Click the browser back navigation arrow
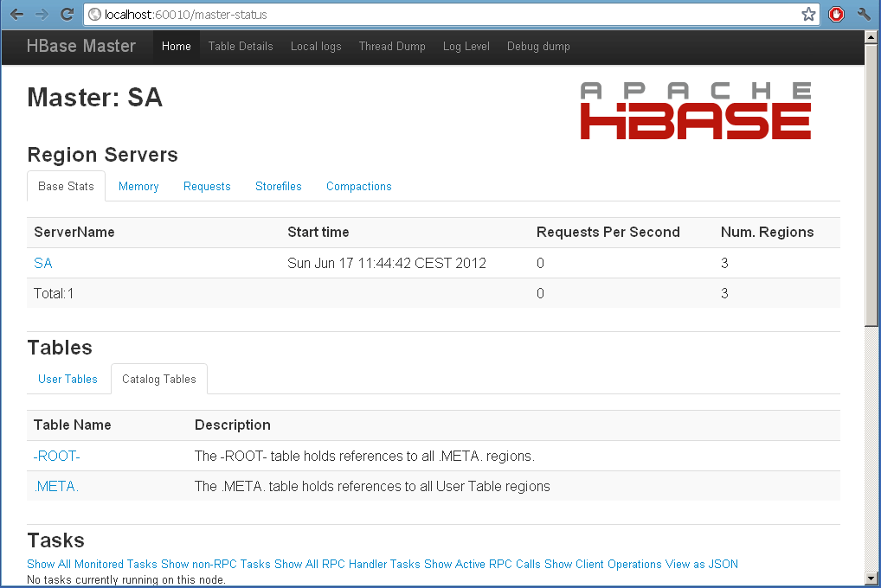This screenshot has width=881, height=588. (x=15, y=14)
